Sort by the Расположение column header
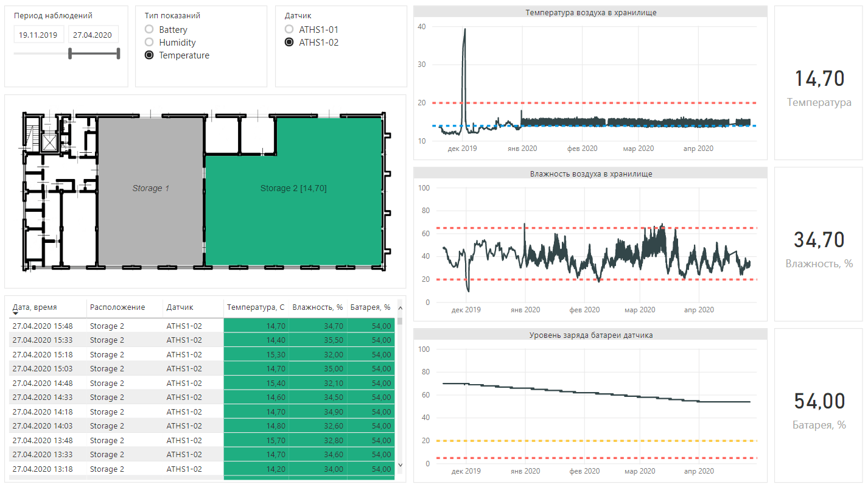This screenshot has height=487, width=868. (117, 307)
